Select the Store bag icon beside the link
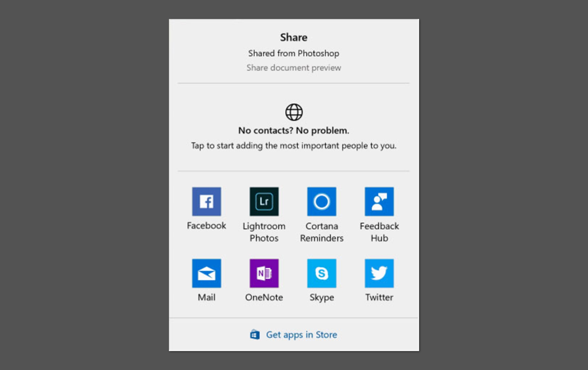 tap(255, 334)
